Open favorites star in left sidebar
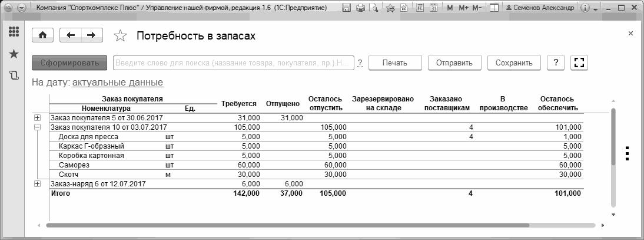Screen dimensions: 644x240 pyautogui.click(x=14, y=54)
